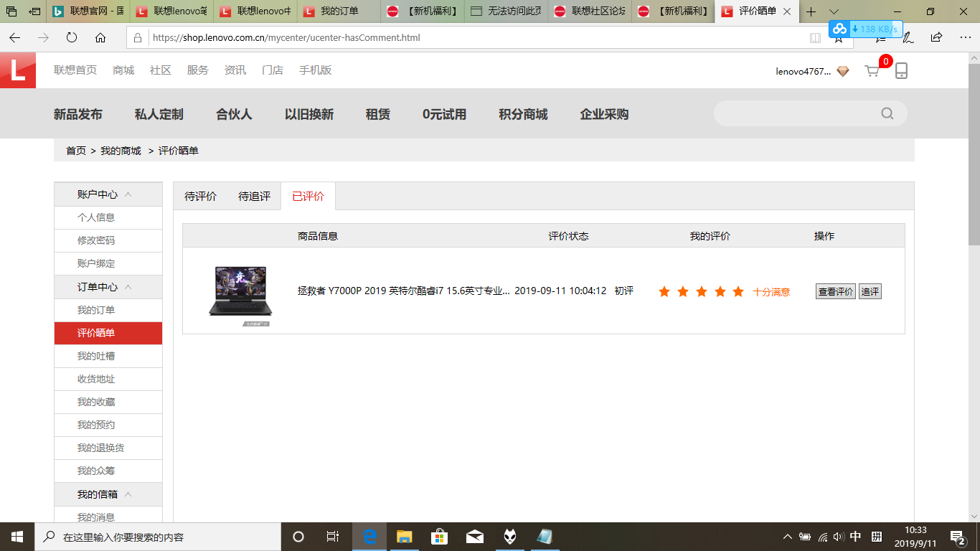
Task: Click the browser forward arrow
Action: [x=43, y=37]
